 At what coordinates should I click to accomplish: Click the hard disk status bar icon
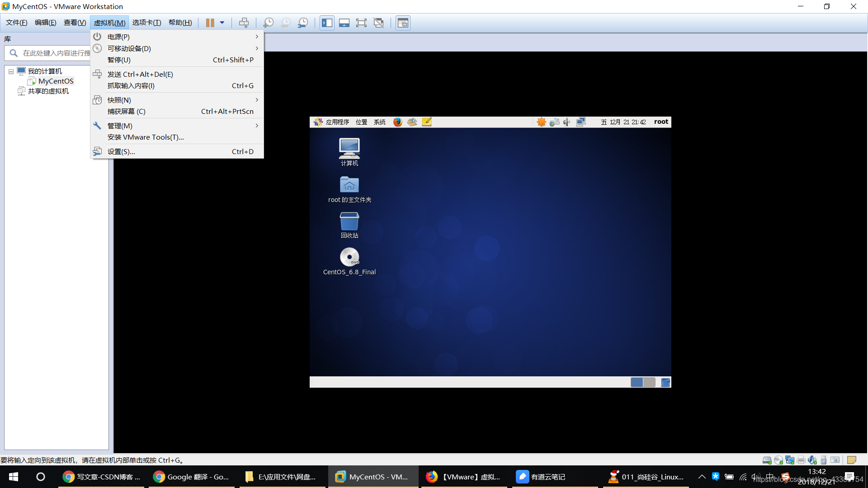[767, 460]
